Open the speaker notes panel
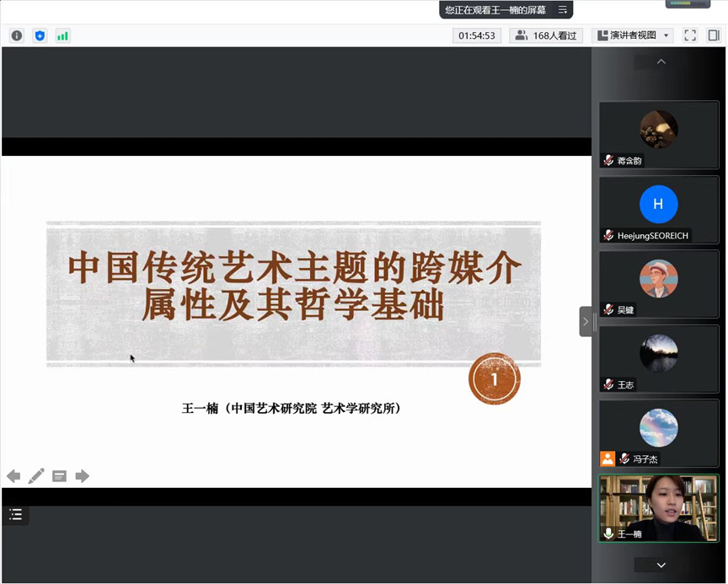The height and width of the screenshot is (584, 728). point(59,476)
